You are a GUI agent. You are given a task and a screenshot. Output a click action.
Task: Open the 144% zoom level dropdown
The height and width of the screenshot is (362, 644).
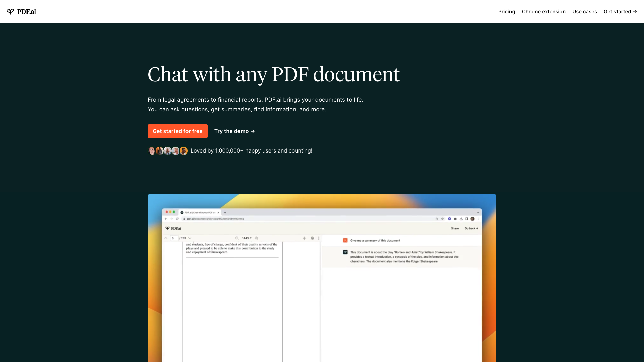[247, 238]
